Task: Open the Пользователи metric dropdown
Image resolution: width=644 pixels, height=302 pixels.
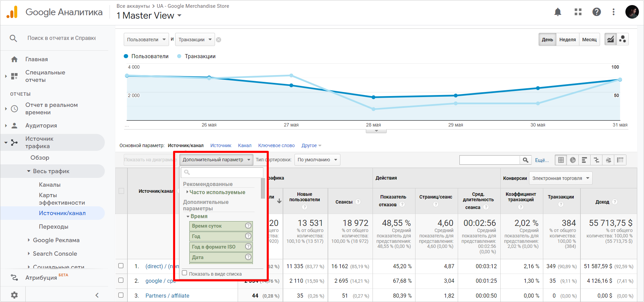Action: tap(146, 40)
